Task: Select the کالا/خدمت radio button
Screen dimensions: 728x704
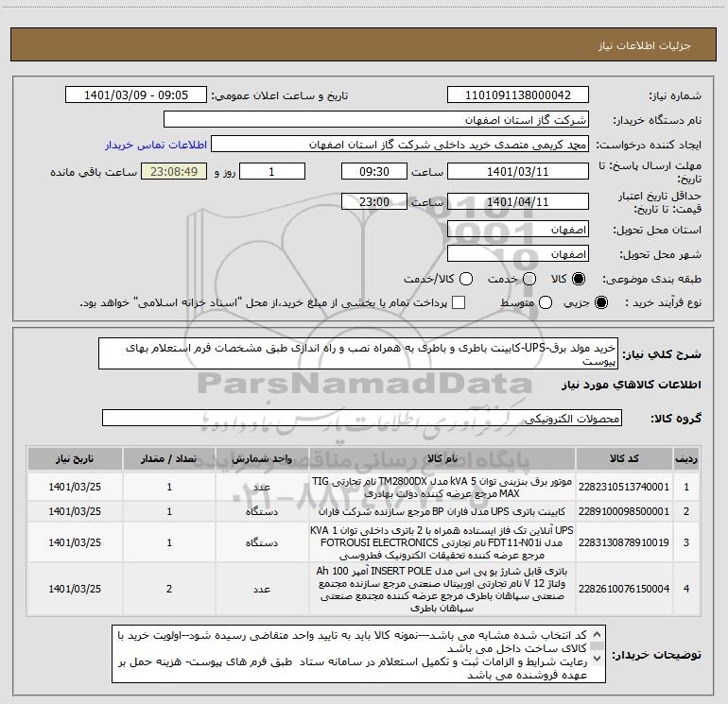Action: click(x=466, y=279)
